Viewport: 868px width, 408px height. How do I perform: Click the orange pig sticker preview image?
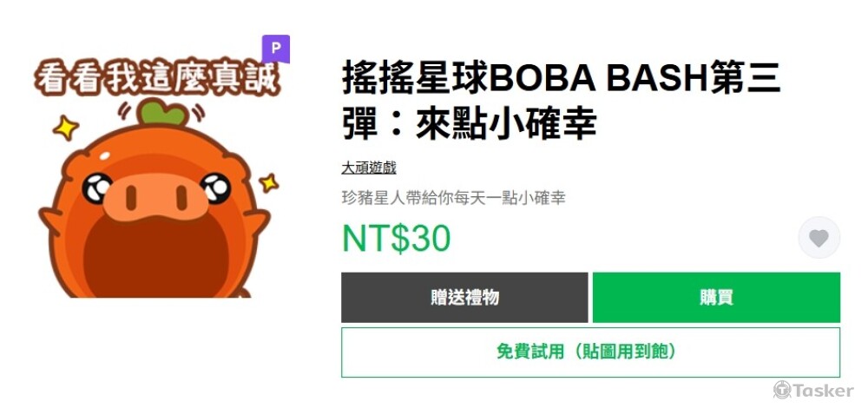click(x=158, y=177)
